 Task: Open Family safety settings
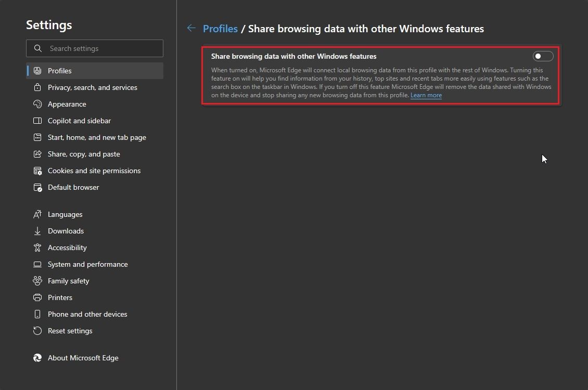68,281
